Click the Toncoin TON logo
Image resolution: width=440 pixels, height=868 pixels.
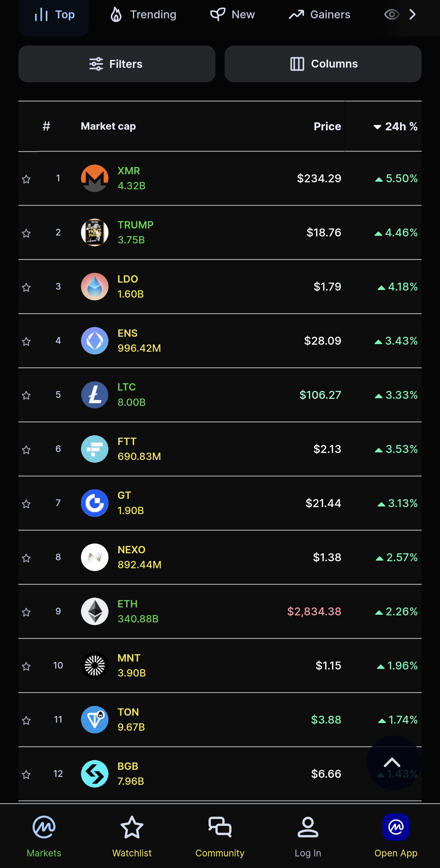95,719
